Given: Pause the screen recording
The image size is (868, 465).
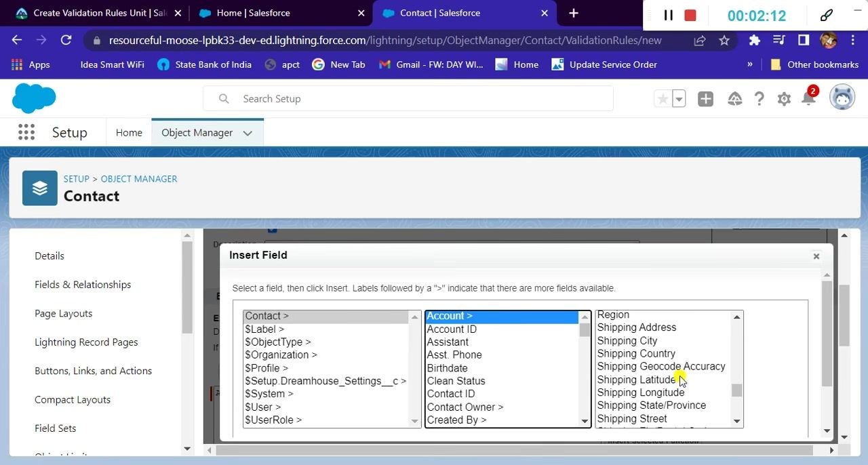Looking at the screenshot, I should point(668,15).
